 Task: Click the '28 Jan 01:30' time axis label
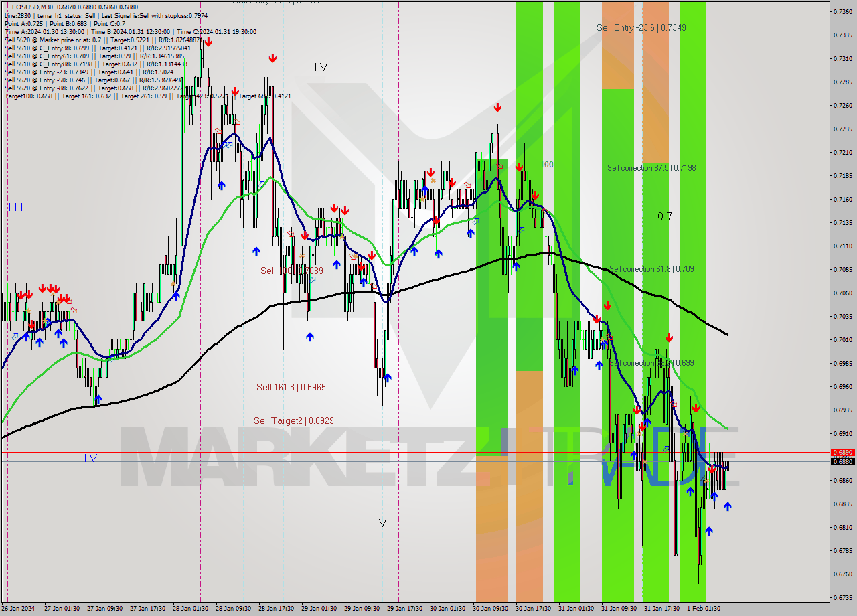(x=191, y=609)
